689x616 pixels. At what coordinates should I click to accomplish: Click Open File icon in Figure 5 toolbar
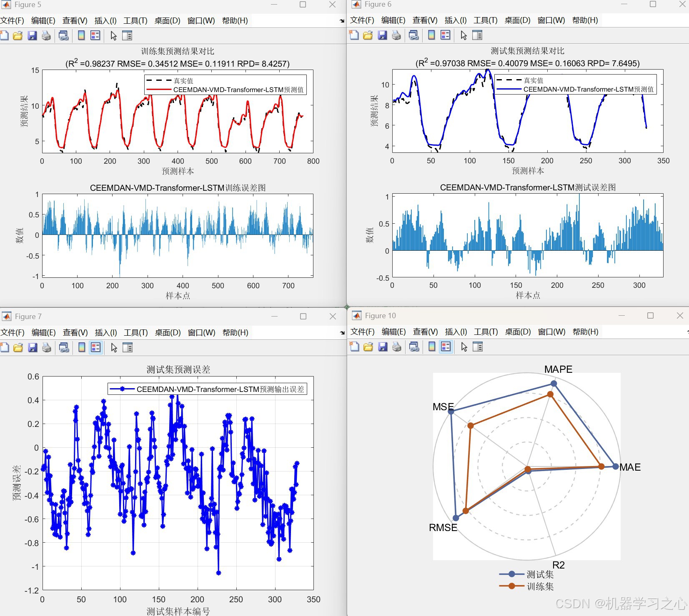18,35
